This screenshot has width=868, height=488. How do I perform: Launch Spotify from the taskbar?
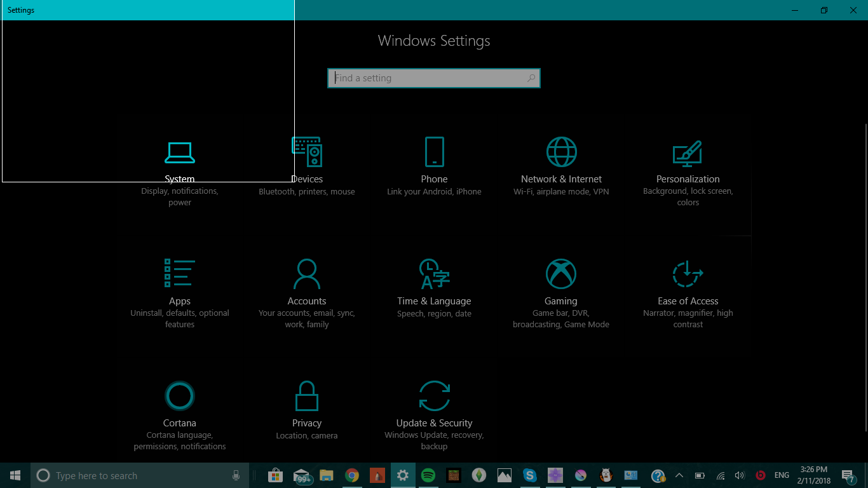428,475
